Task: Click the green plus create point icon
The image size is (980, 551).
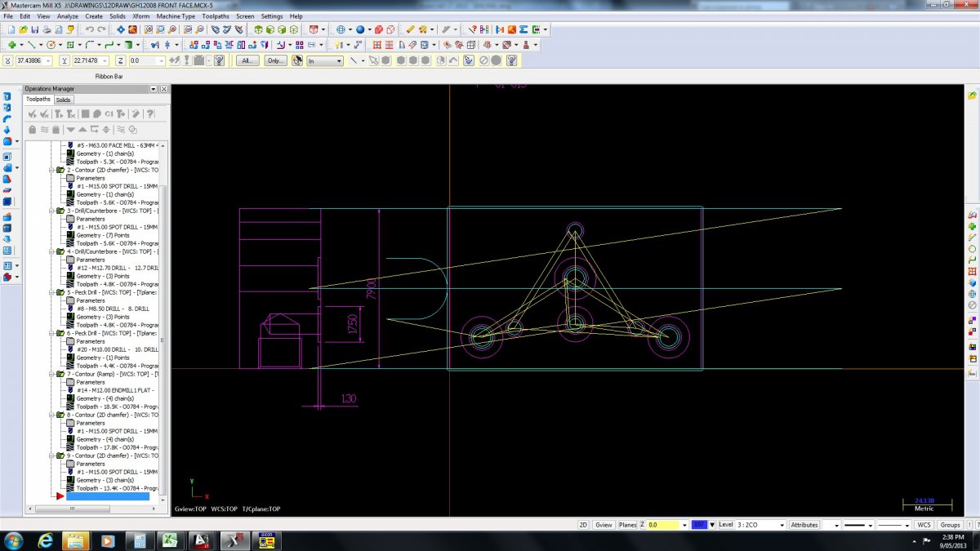Action: (12, 45)
